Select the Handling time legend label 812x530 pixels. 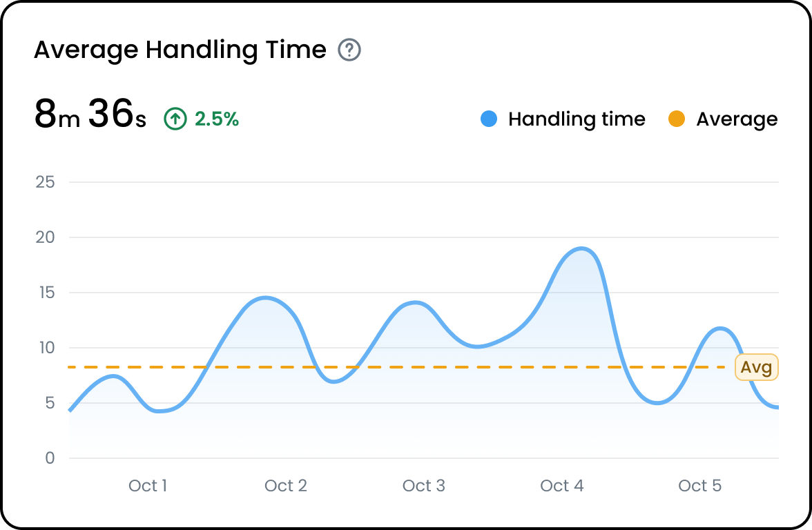coord(577,119)
